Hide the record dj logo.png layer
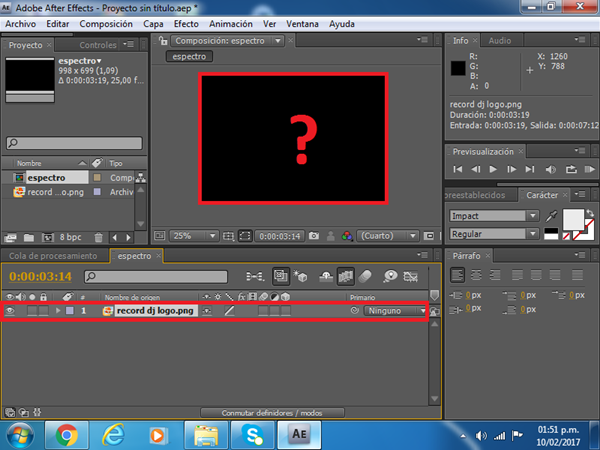Screen dimensions: 600x450 (x=10, y=311)
